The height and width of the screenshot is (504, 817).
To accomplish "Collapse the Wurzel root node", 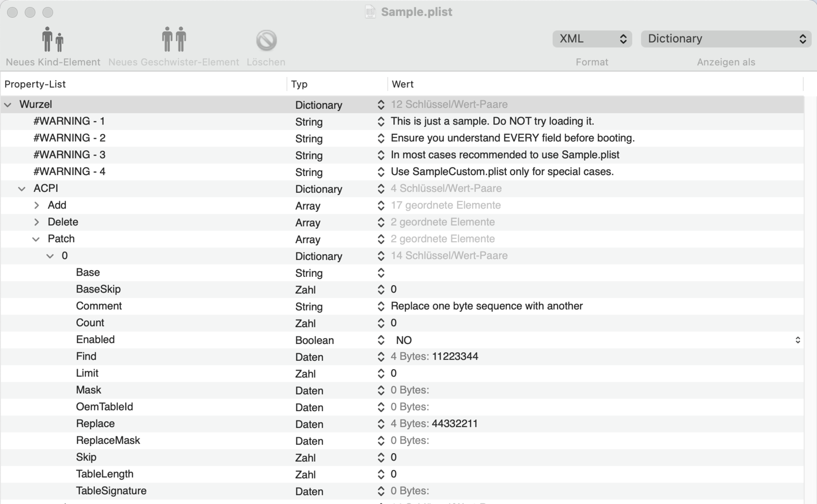I will 8,105.
